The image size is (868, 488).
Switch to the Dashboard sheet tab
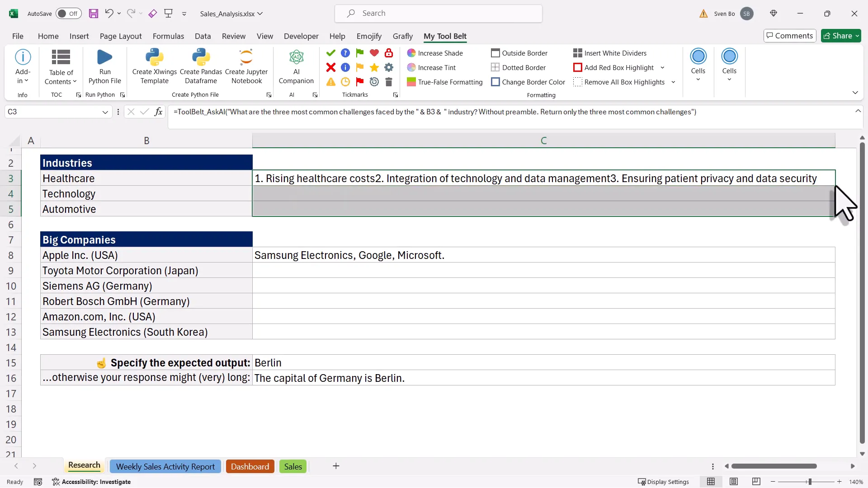[250, 466]
